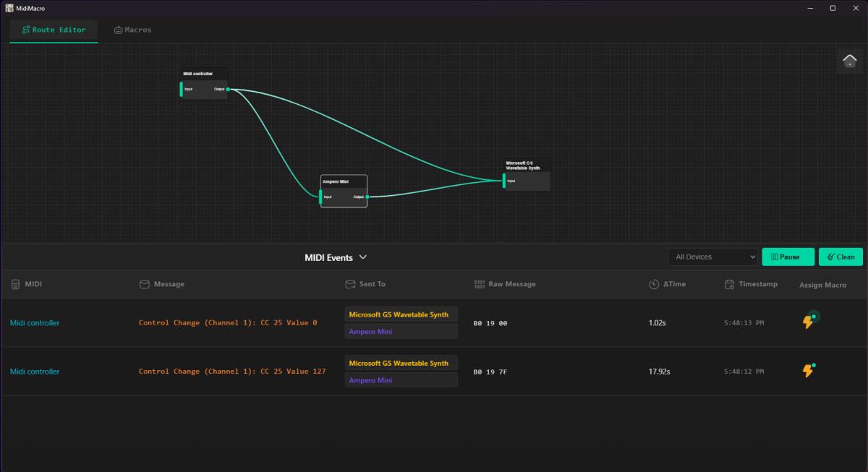Click Ampero Mini node output port

pos(367,197)
